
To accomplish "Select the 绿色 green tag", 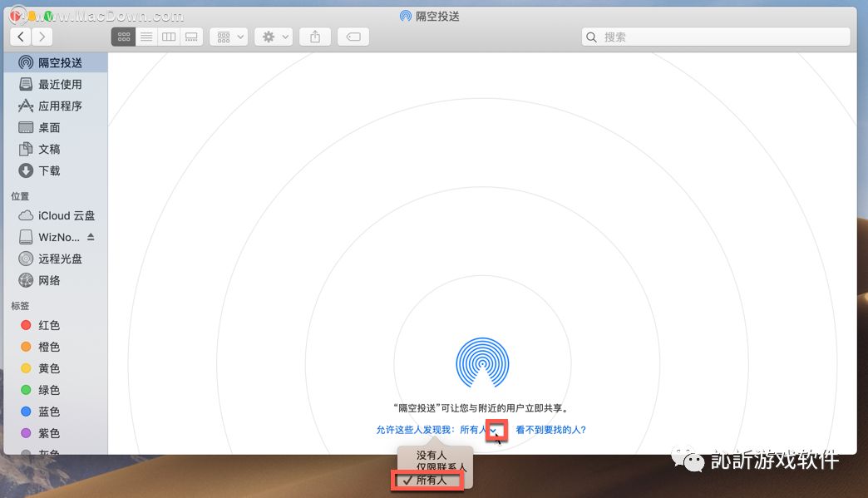I will pos(56,390).
